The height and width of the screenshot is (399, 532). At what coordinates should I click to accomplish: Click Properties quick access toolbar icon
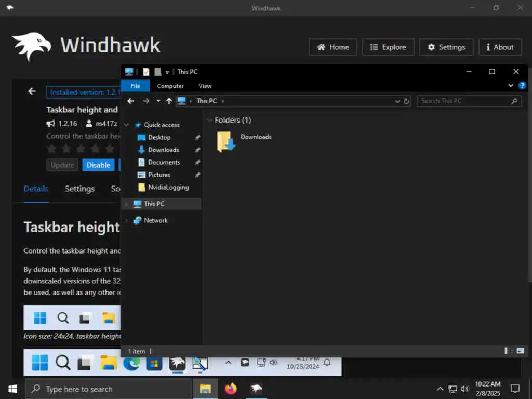(x=146, y=72)
